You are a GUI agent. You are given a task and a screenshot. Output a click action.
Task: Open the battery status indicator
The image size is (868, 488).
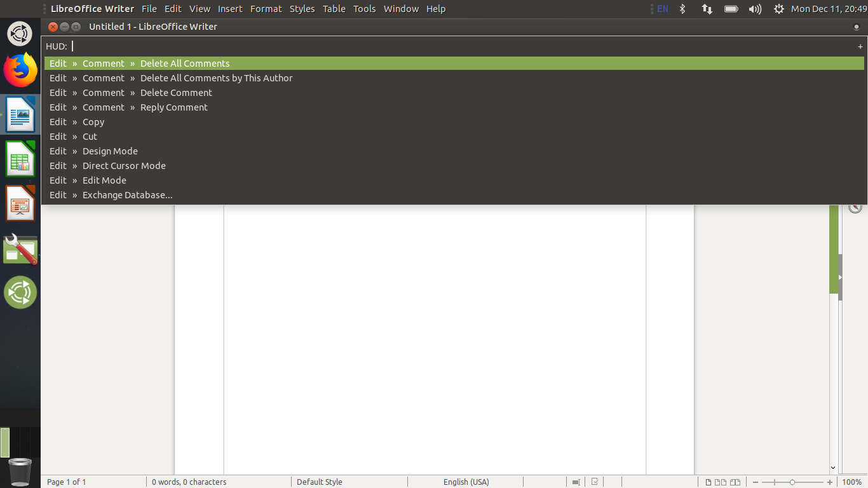tap(731, 9)
